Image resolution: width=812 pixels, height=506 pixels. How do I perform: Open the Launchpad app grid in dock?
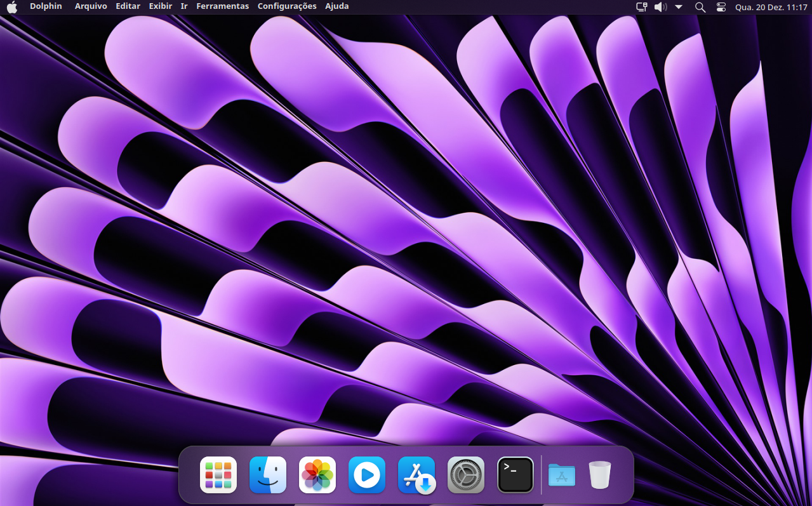coord(218,475)
